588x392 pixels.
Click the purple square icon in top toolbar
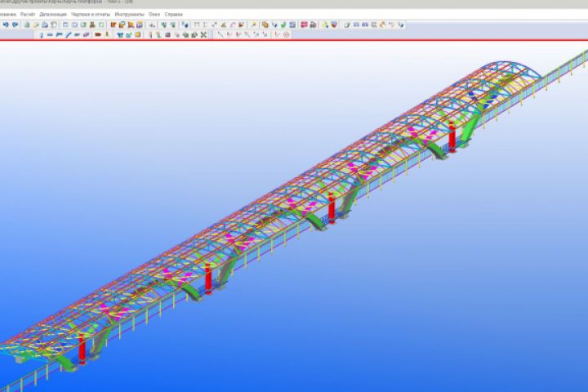point(140,24)
